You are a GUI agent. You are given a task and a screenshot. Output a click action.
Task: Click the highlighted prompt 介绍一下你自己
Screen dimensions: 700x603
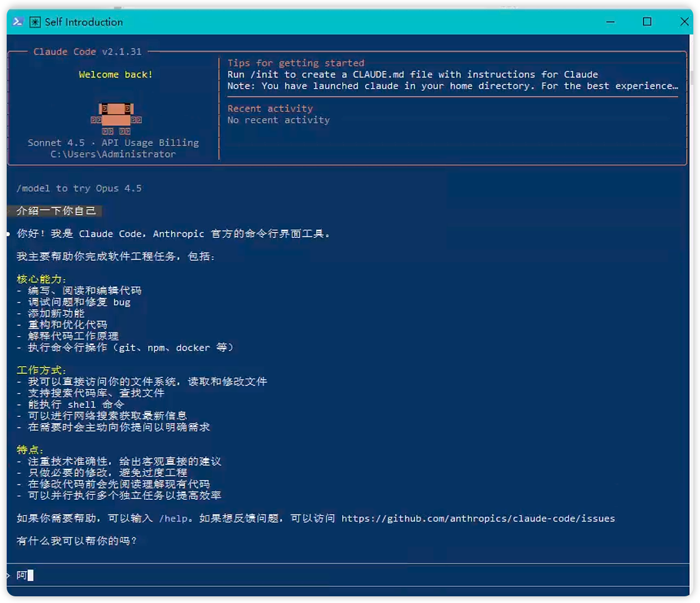click(56, 211)
